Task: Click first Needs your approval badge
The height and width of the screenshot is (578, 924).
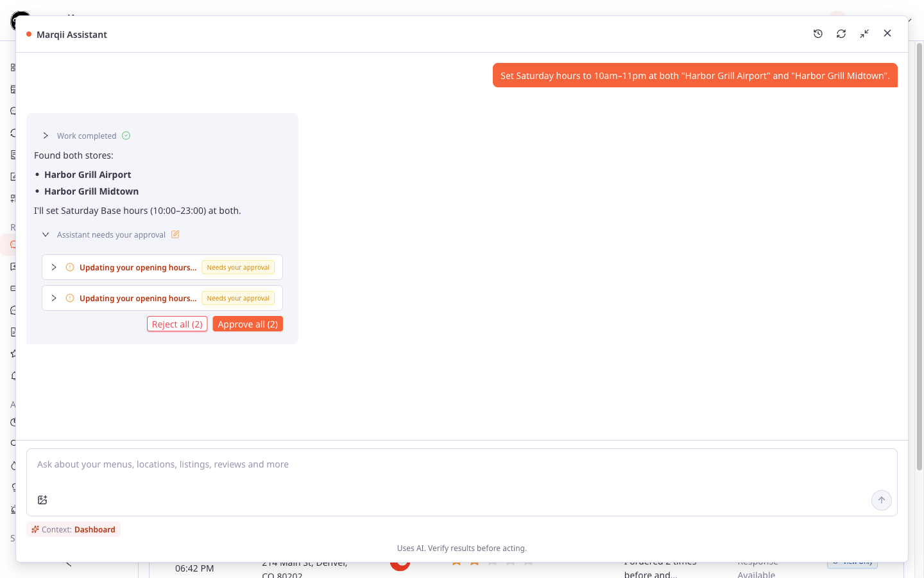Action: 238,267
